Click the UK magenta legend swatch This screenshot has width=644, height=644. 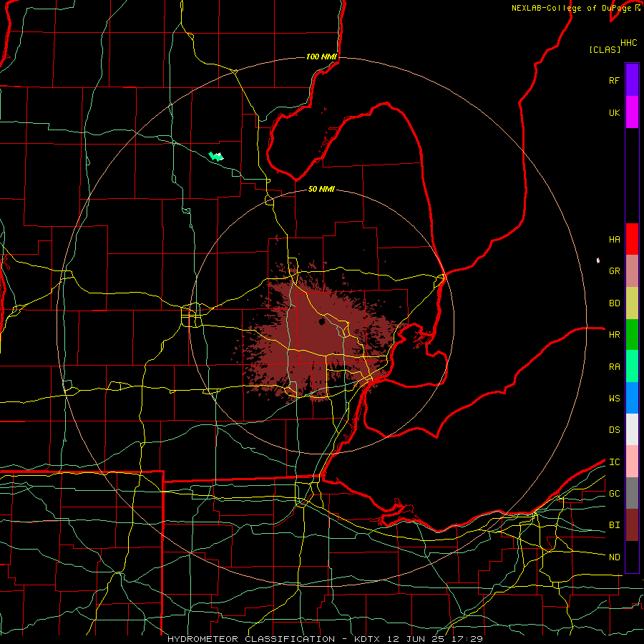coord(632,112)
